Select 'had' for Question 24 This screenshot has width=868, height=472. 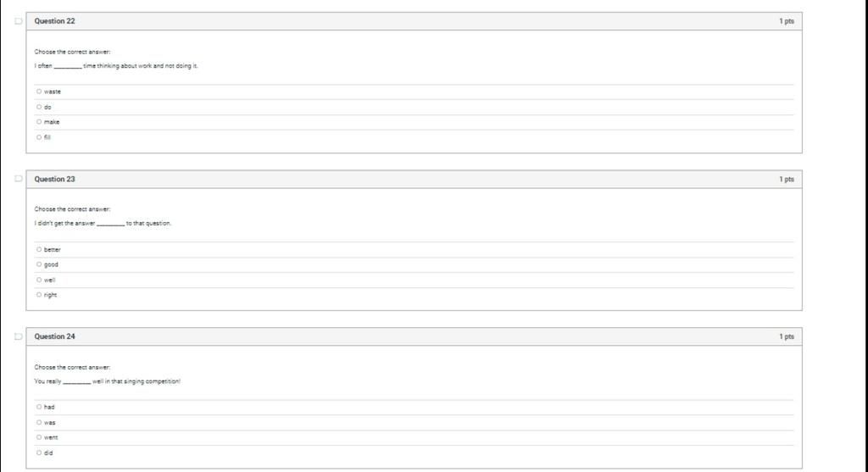tap(39, 407)
